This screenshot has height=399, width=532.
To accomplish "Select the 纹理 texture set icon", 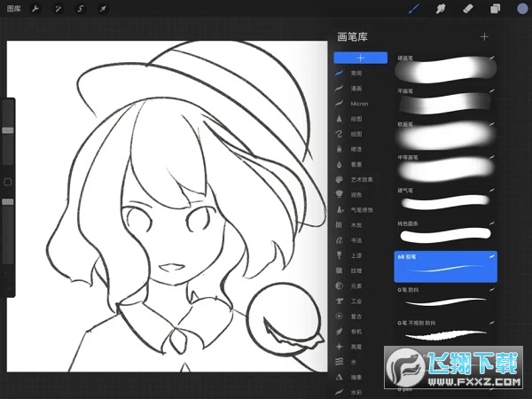I will click(339, 270).
